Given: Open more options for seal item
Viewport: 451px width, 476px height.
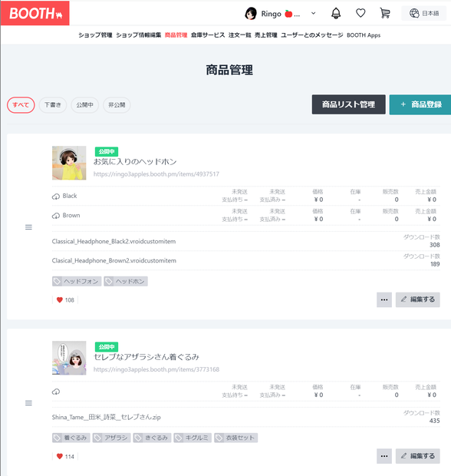Looking at the screenshot, I should (x=384, y=456).
